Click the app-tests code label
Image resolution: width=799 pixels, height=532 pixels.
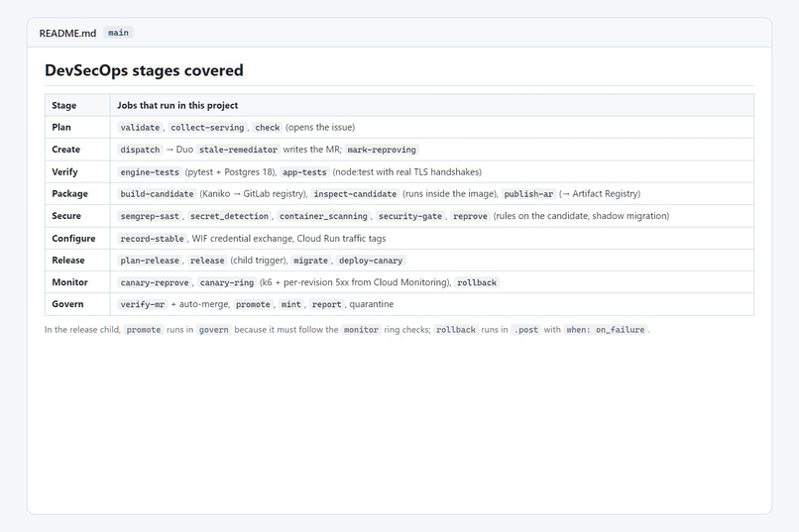coord(304,172)
